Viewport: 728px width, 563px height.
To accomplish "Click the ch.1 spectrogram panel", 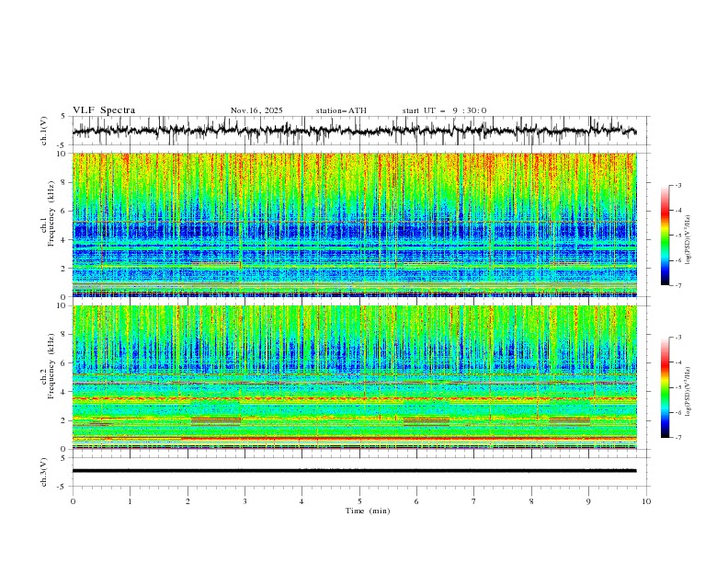I will coord(355,224).
